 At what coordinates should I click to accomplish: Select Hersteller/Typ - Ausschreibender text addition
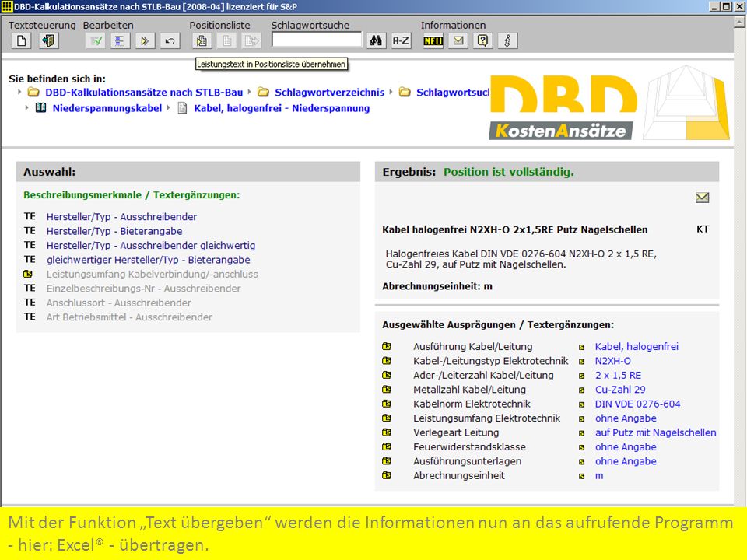click(121, 217)
